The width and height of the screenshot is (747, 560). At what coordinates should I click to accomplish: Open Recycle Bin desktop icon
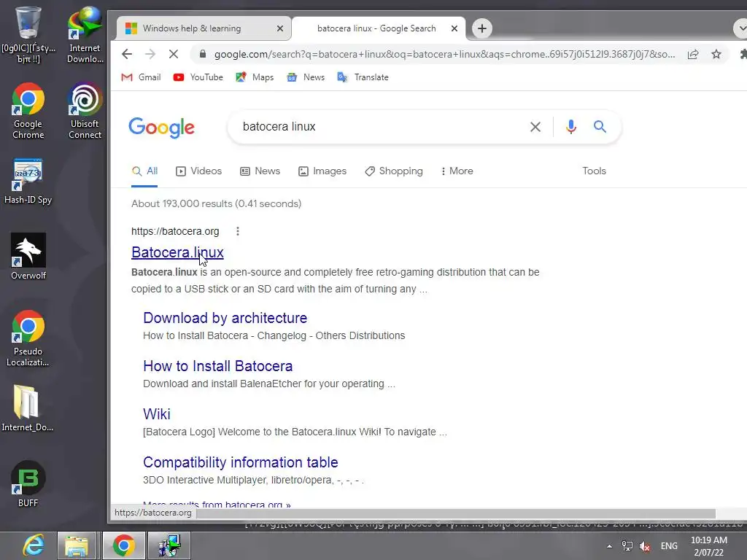[x=28, y=35]
